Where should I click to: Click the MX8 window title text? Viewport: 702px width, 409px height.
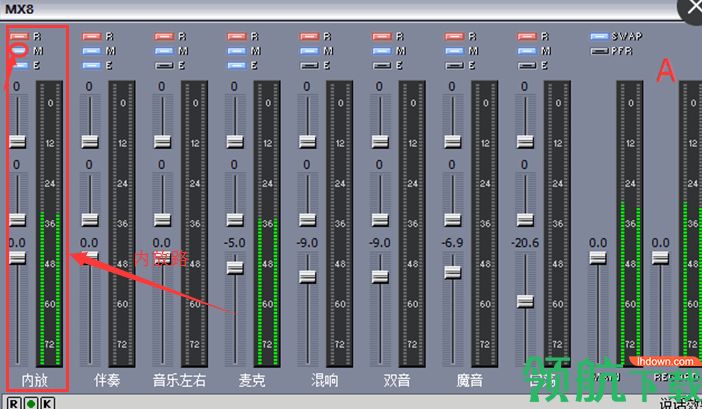pos(19,9)
